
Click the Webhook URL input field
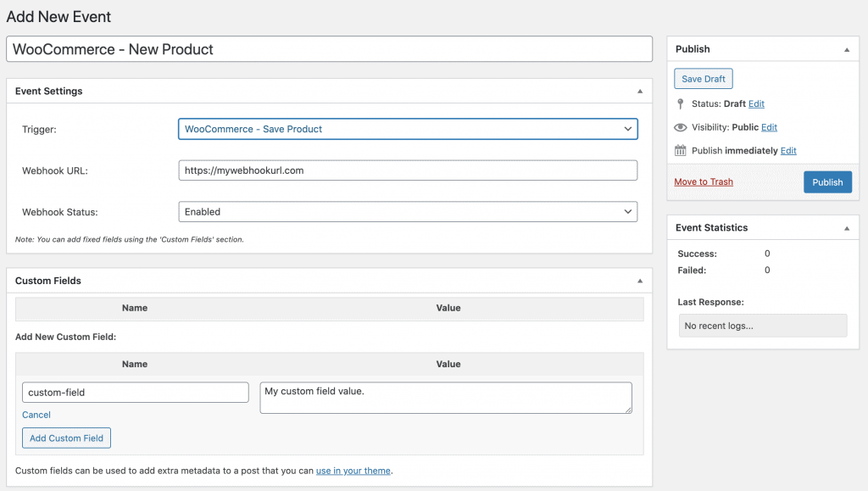click(408, 170)
